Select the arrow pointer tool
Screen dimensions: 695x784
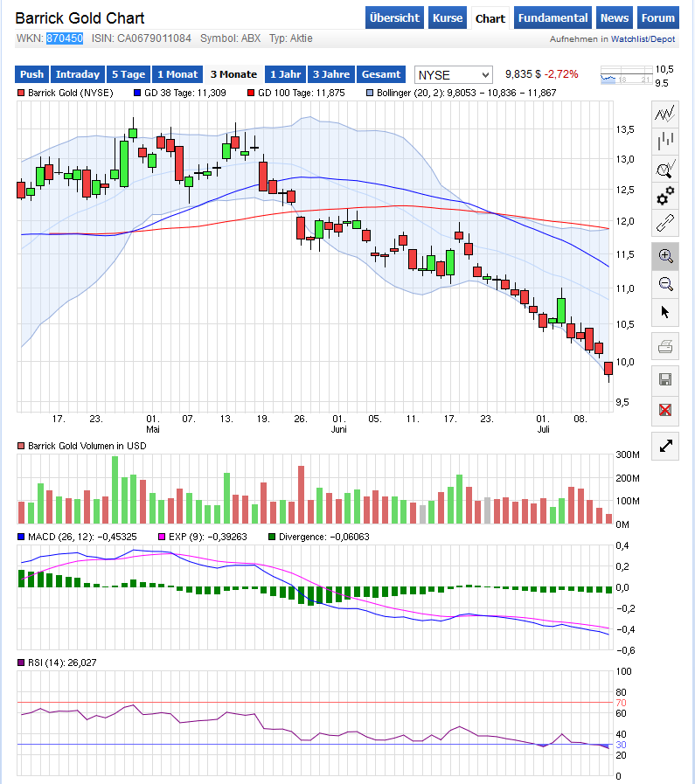[x=665, y=312]
